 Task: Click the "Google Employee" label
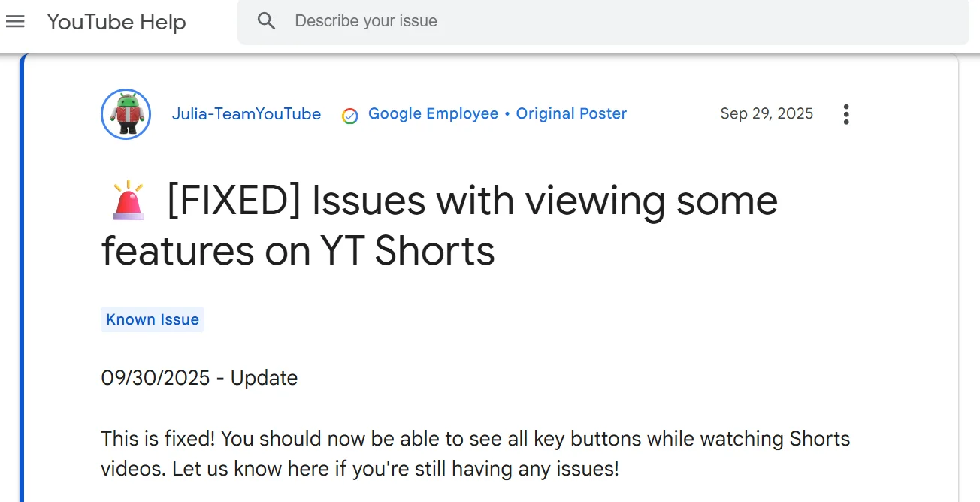[x=433, y=113]
